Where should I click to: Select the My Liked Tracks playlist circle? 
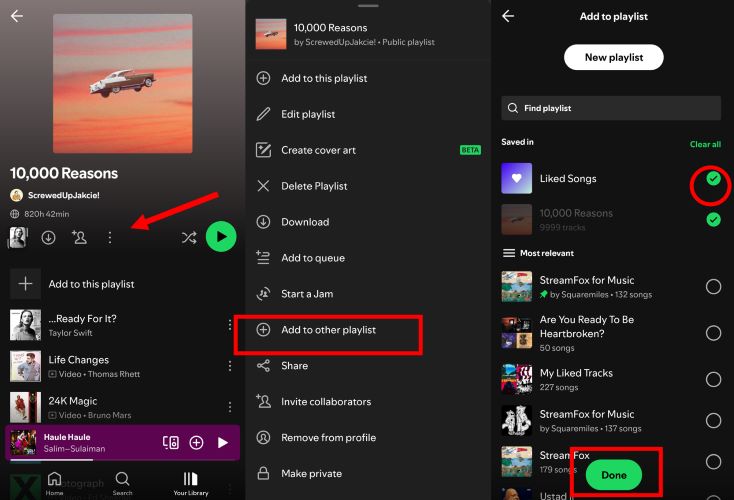point(713,379)
